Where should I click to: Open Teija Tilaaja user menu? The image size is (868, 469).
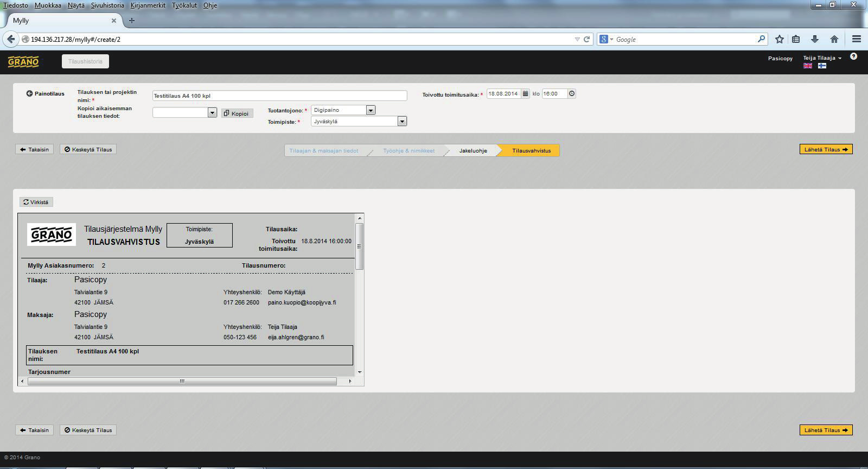click(822, 58)
